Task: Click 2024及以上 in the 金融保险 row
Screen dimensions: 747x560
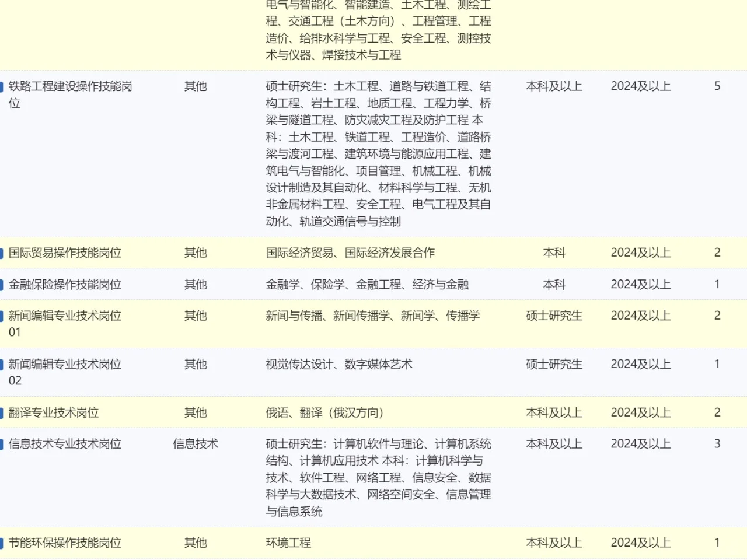Action: [x=641, y=284]
